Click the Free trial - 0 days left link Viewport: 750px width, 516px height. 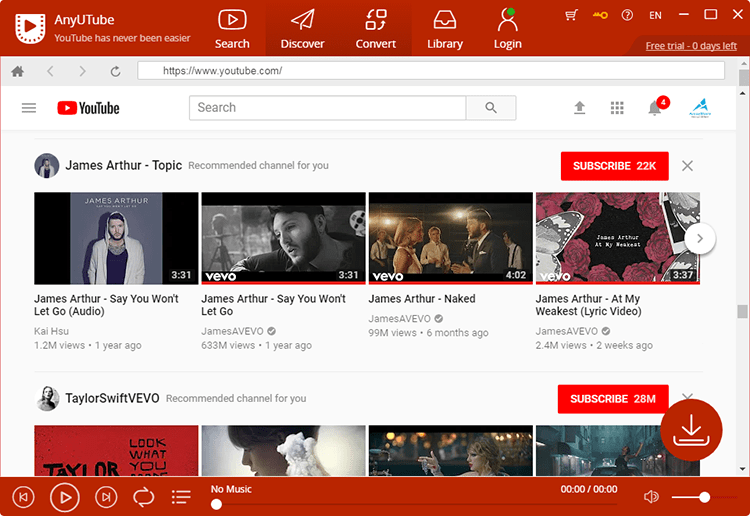[691, 46]
